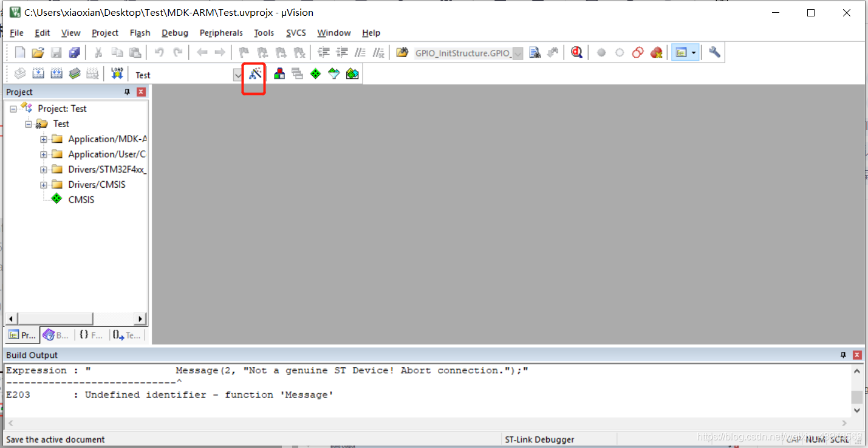Clear all bookmarks with the toolbar icon
This screenshot has height=448, width=868.
click(299, 53)
